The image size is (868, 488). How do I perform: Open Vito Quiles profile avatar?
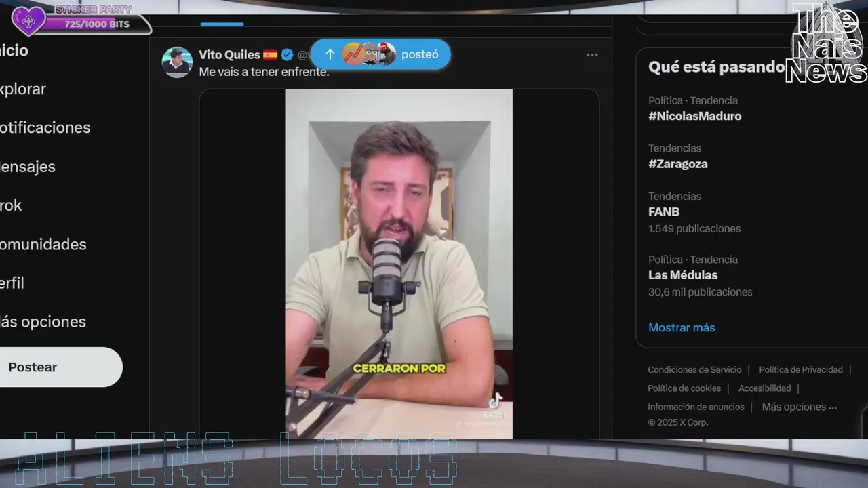(x=177, y=62)
